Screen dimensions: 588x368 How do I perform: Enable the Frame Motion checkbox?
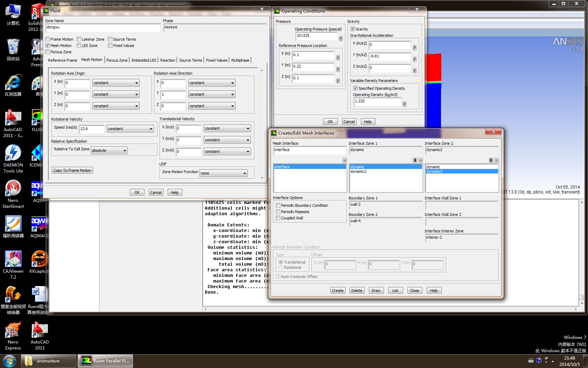click(x=48, y=39)
